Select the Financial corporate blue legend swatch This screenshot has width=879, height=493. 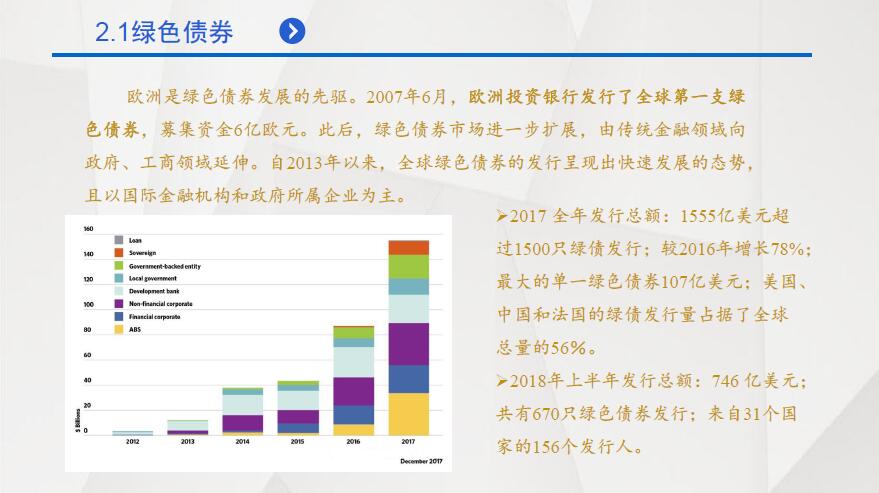tap(119, 316)
